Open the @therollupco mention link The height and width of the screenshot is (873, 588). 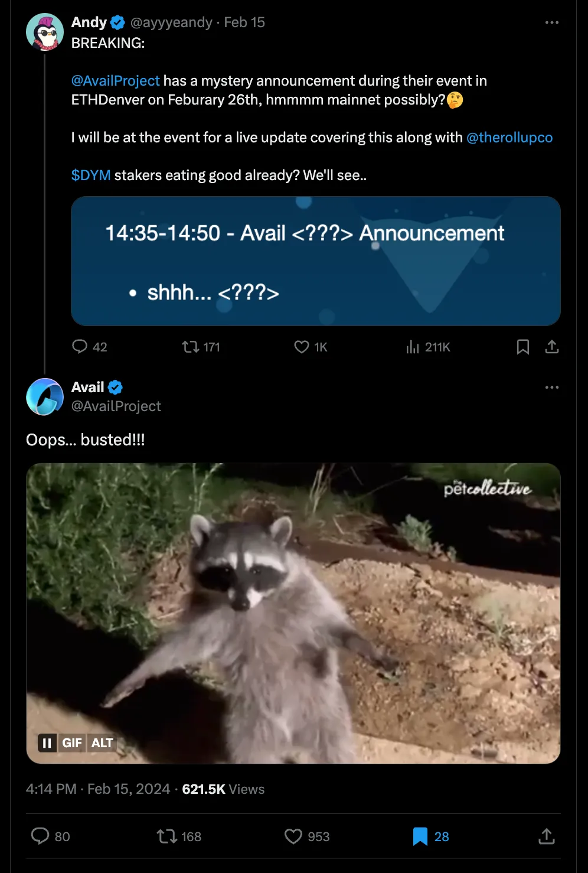click(x=509, y=138)
